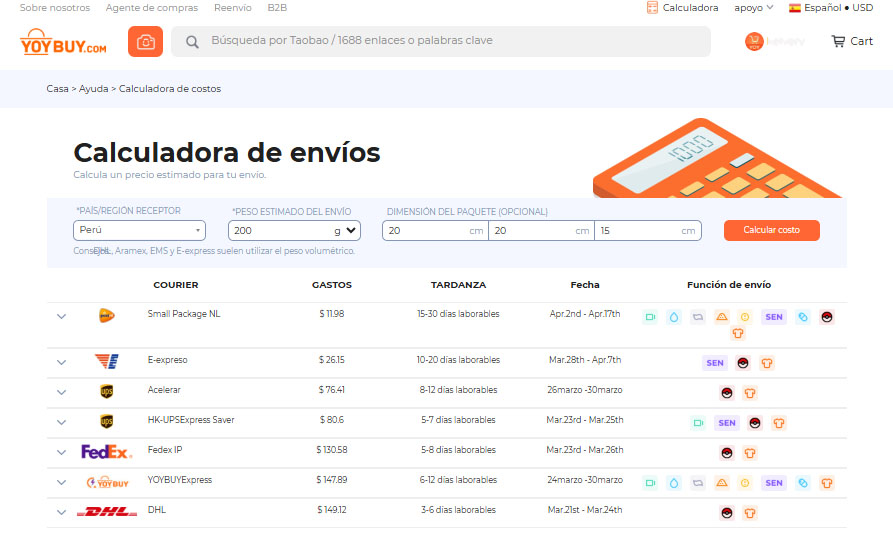Screen dimensions: 893x543
Task: Click the Calculadora icon in the top bar
Action: tap(653, 8)
